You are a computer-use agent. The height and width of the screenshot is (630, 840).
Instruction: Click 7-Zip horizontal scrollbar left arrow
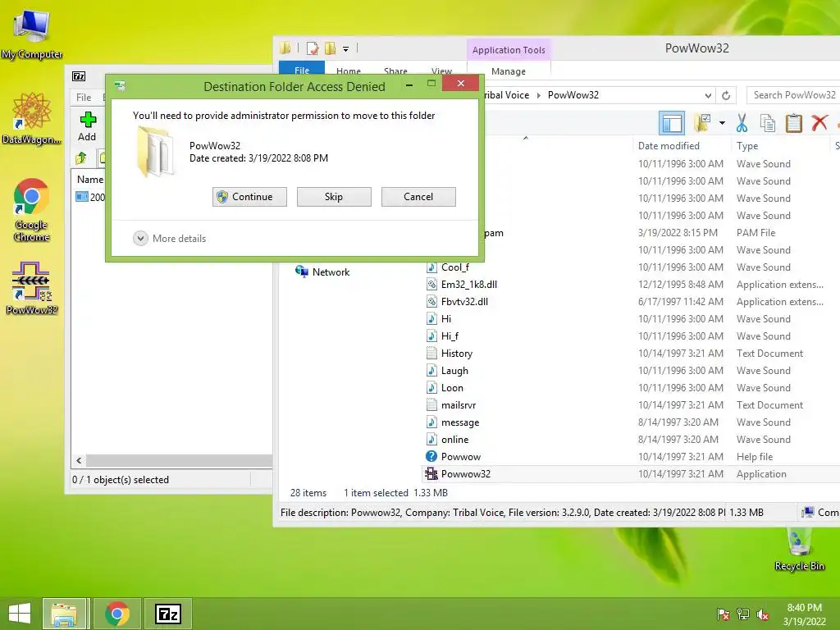click(80, 461)
